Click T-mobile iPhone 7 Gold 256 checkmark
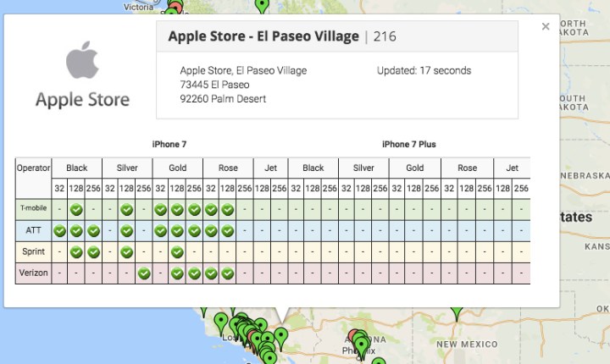 194,210
